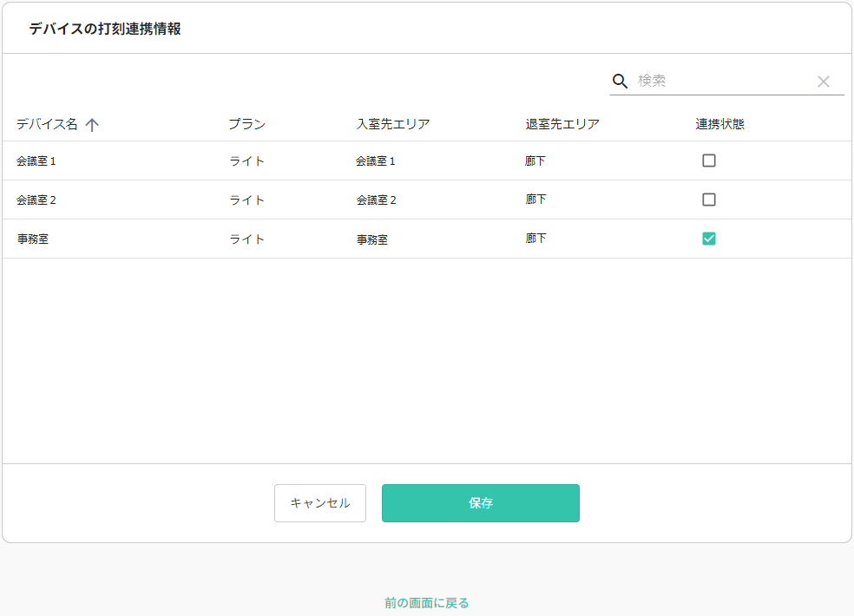Click the search magnifier icon
Screen dimensions: 854x616
click(x=620, y=81)
